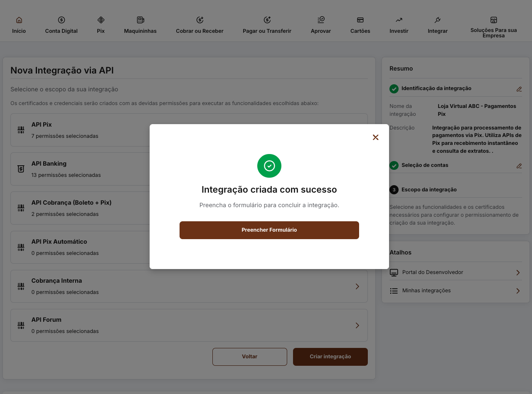Screen dimensions: 532x394
Task: Expand the API Forum chevron
Action: tap(357, 325)
